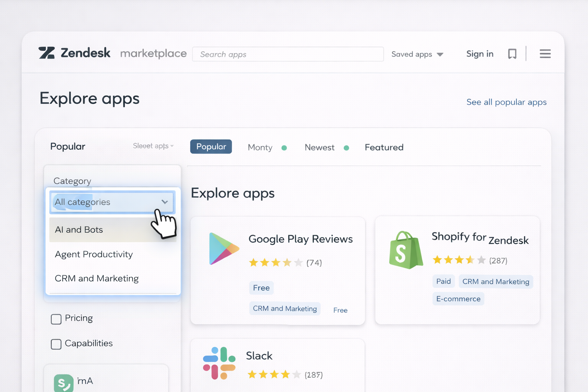Click the chevron in All categories box
Screen dimensions: 588x392
click(x=165, y=202)
